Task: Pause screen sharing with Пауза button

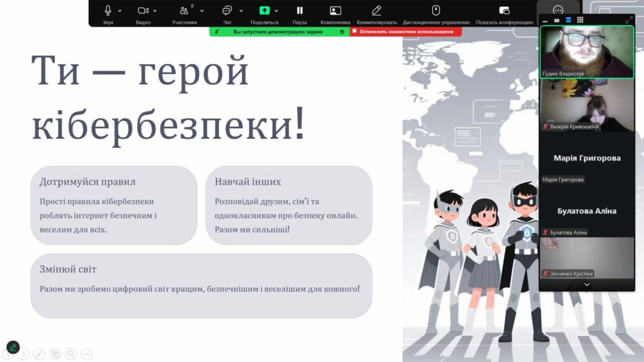Action: pos(299,10)
